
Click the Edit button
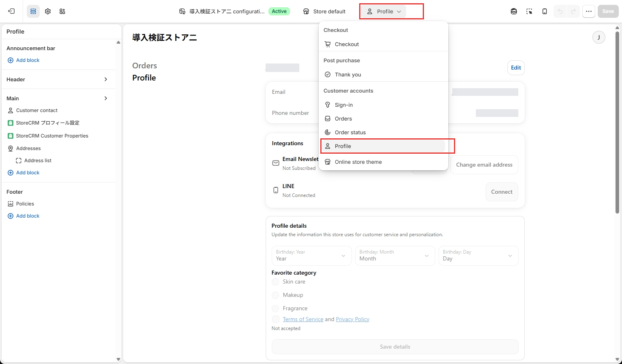[x=516, y=68]
